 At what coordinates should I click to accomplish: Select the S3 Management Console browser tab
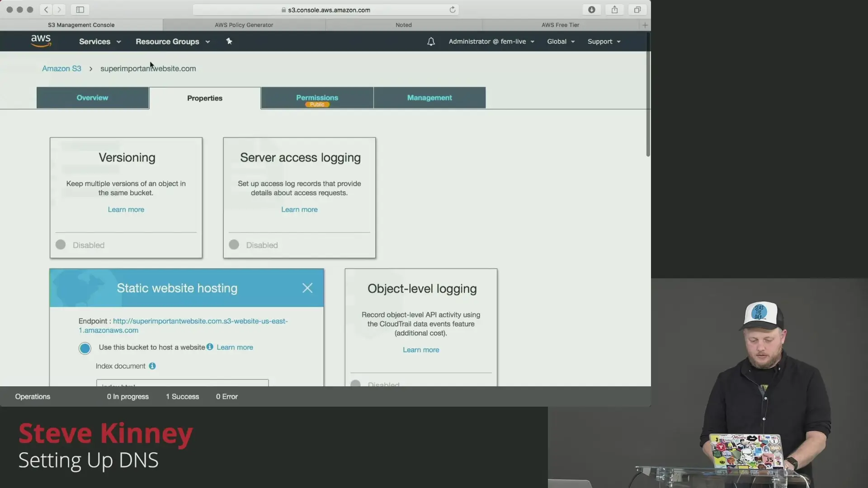[x=81, y=25]
